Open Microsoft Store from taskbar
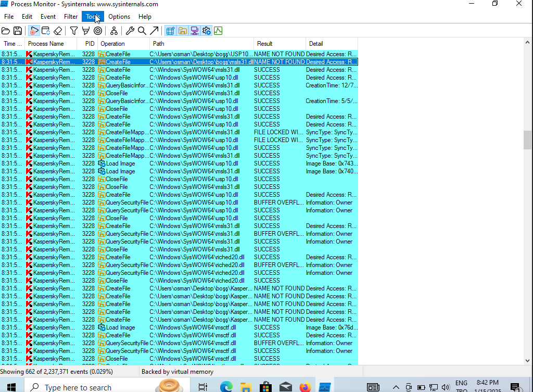The image size is (533, 392). (x=265, y=387)
